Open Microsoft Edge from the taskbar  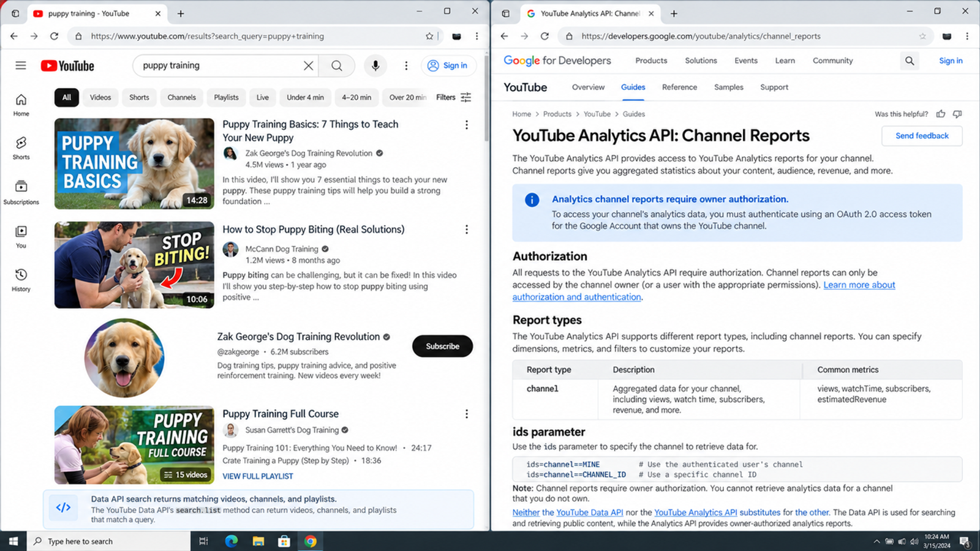click(231, 541)
